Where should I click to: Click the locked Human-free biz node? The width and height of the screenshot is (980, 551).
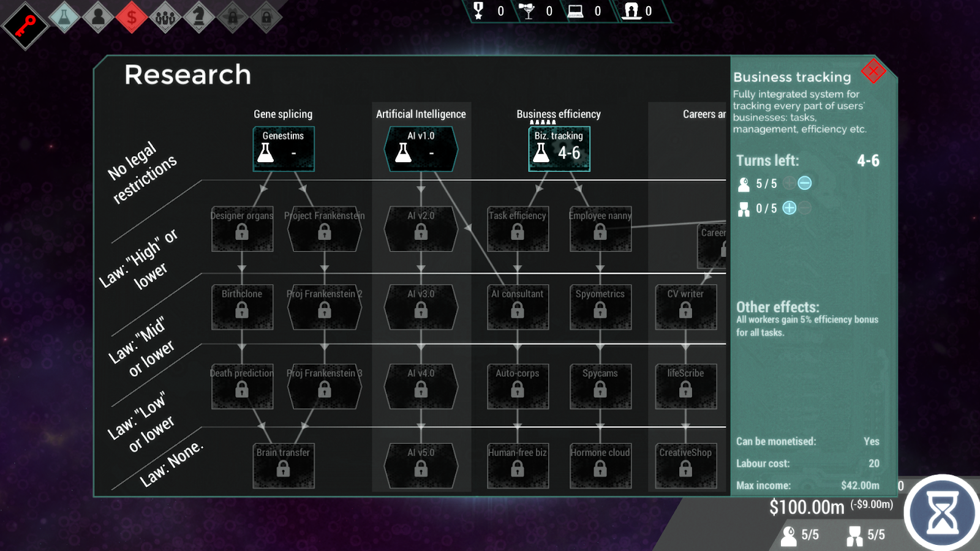point(518,466)
